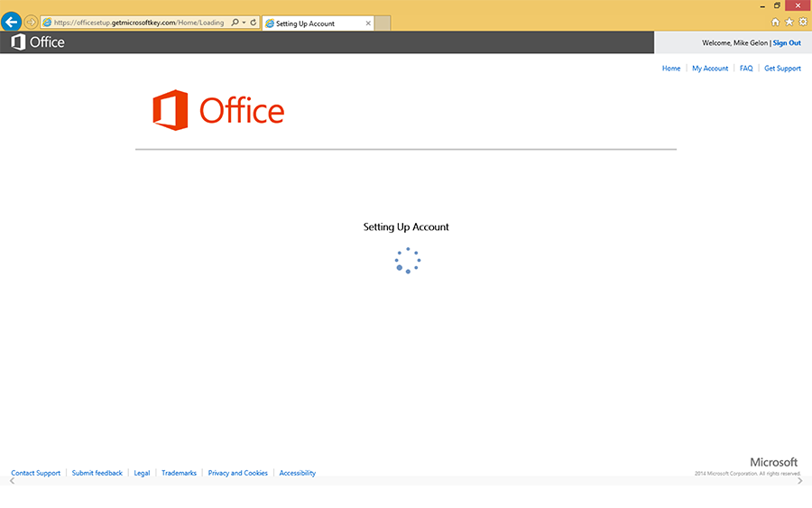Click the Internet Explorer page icon in address bar
812x508 pixels.
pos(47,23)
